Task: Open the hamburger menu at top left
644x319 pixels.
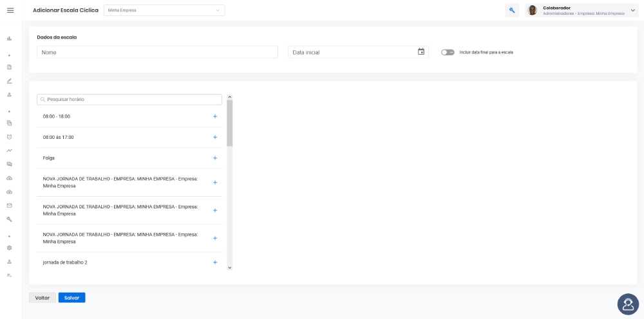Action: [x=10, y=10]
